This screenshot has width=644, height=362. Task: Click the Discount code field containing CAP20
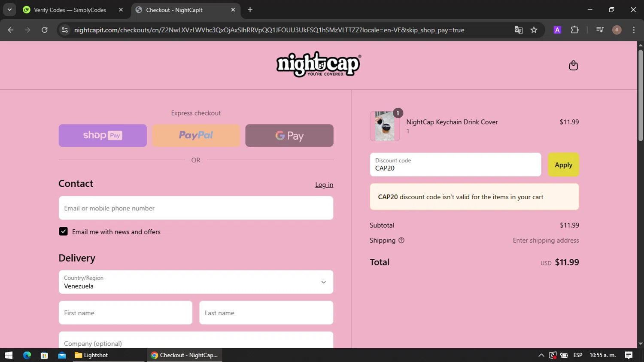click(456, 165)
